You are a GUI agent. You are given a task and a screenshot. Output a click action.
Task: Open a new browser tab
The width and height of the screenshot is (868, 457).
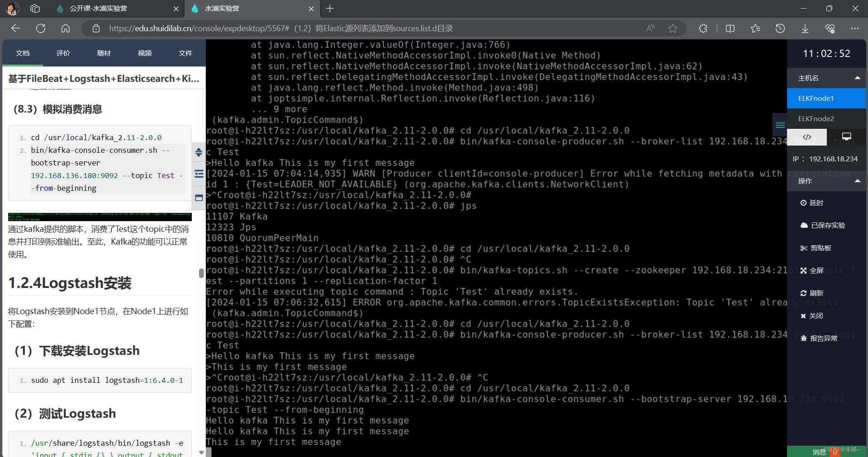(330, 9)
